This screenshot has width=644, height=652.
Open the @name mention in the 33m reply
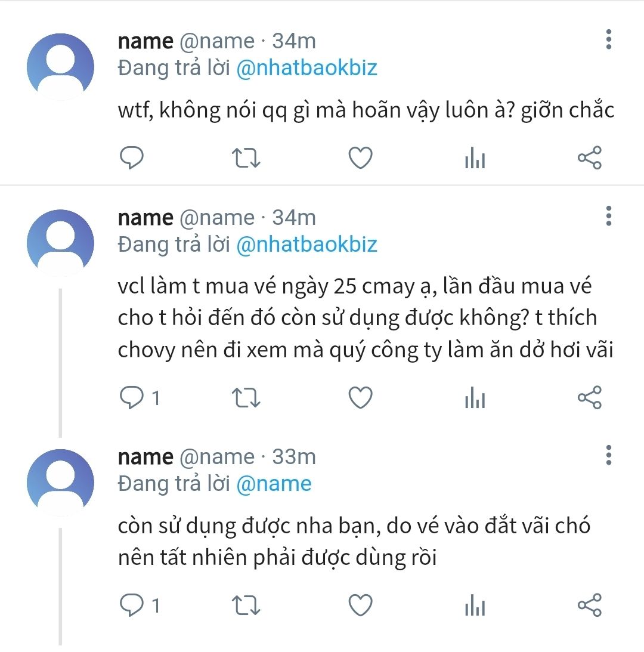(x=274, y=484)
